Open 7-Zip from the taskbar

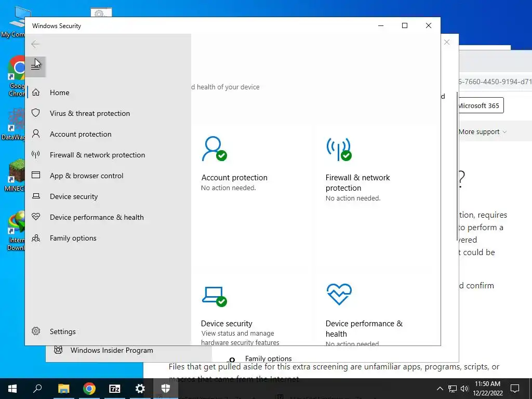pyautogui.click(x=115, y=389)
